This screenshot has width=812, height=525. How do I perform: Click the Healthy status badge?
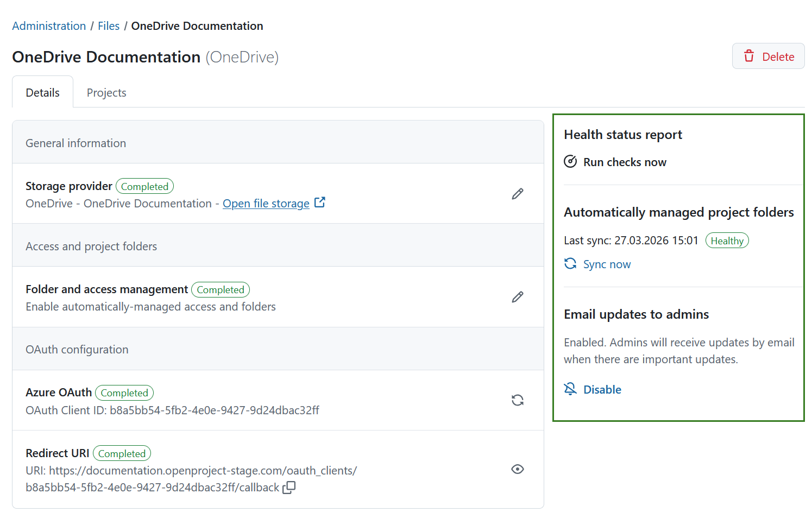pos(727,240)
